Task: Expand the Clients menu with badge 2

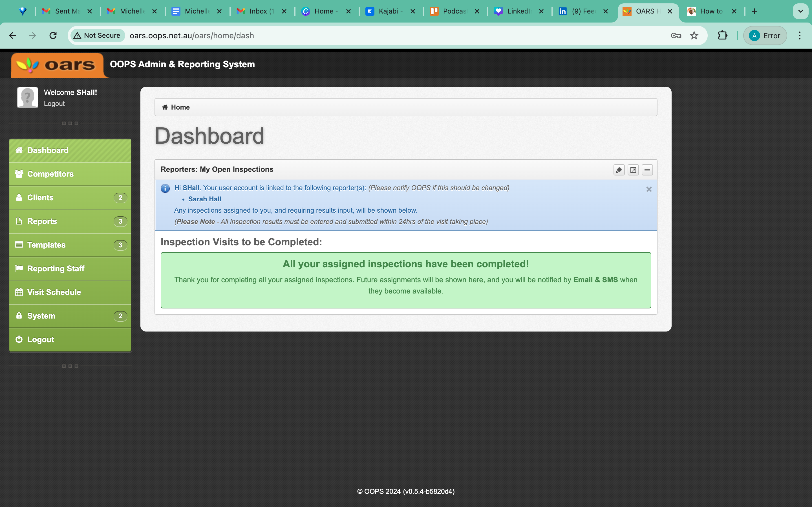Action: 70,198
